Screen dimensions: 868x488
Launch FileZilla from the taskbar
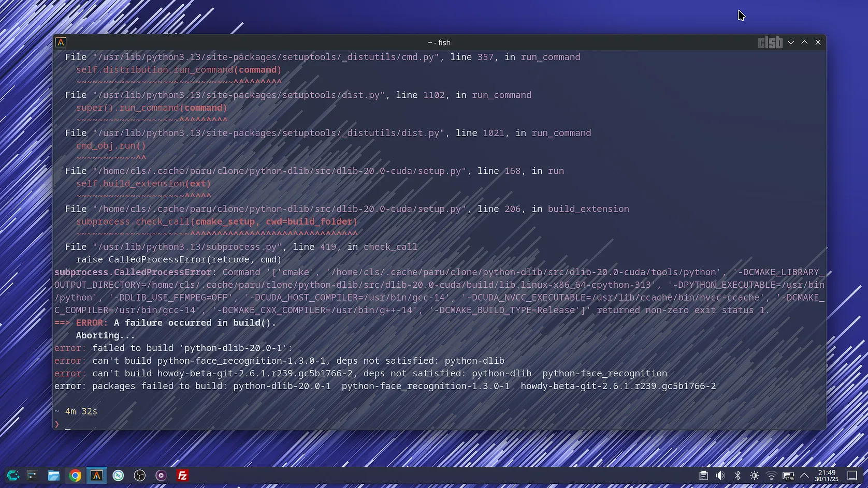tap(182, 476)
